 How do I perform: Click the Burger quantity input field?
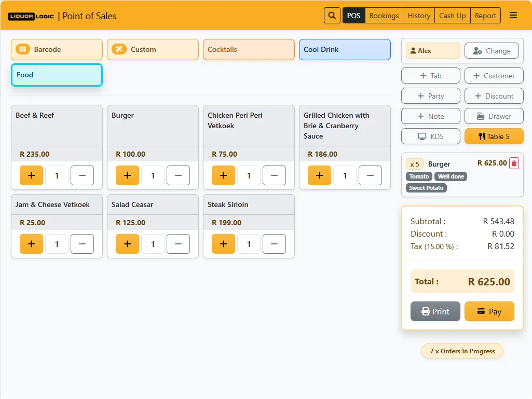click(x=153, y=175)
